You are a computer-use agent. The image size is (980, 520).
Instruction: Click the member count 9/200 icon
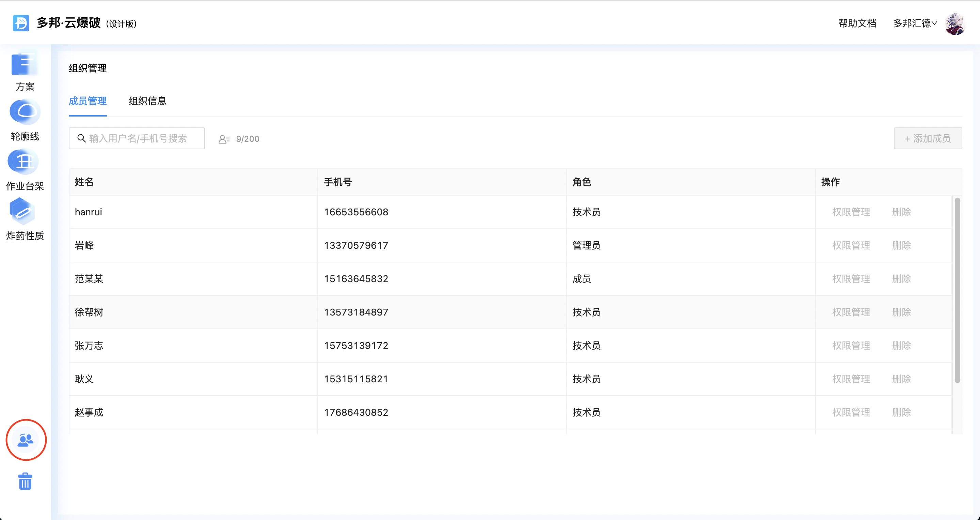point(224,139)
